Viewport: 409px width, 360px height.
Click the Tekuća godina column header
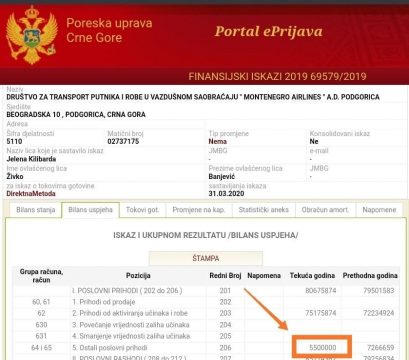(312, 276)
